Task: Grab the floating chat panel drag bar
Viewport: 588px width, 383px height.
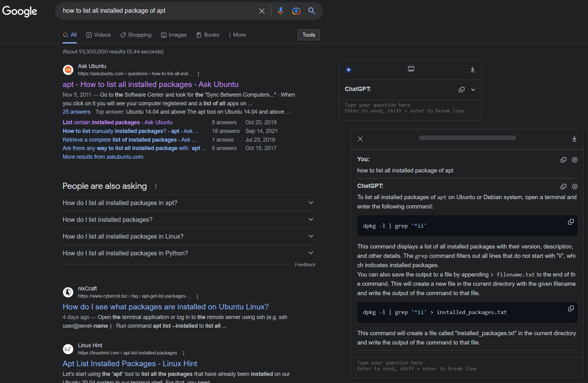Action: 467,138
